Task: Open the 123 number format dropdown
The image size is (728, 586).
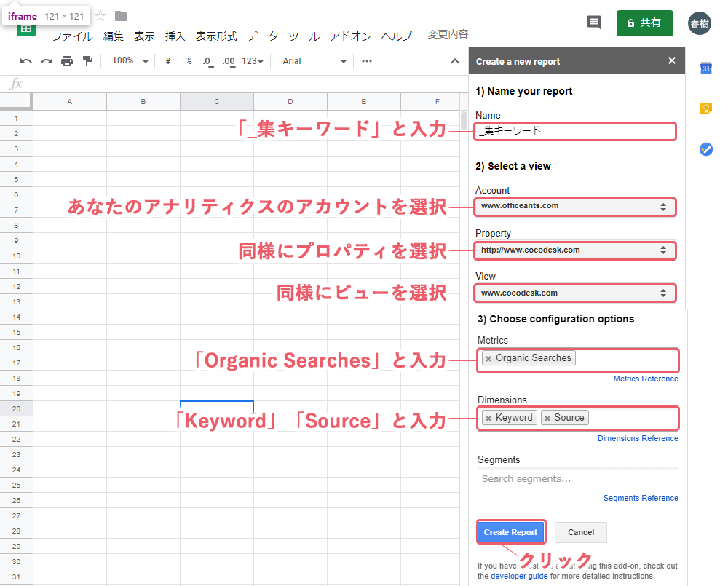Action: point(253,61)
